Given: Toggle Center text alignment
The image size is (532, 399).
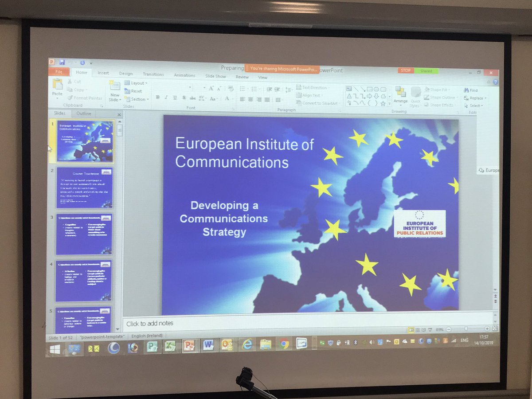Looking at the screenshot, I should [x=251, y=100].
